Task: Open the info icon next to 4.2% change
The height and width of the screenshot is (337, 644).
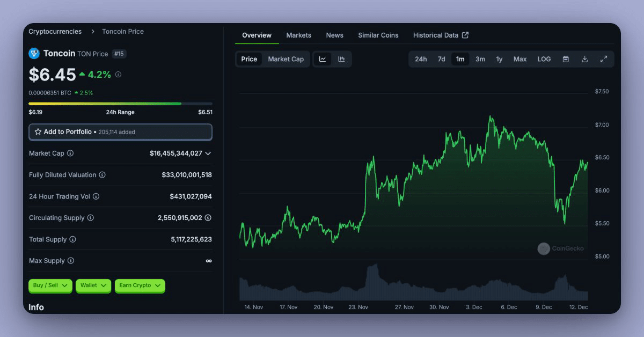Action: (x=118, y=75)
